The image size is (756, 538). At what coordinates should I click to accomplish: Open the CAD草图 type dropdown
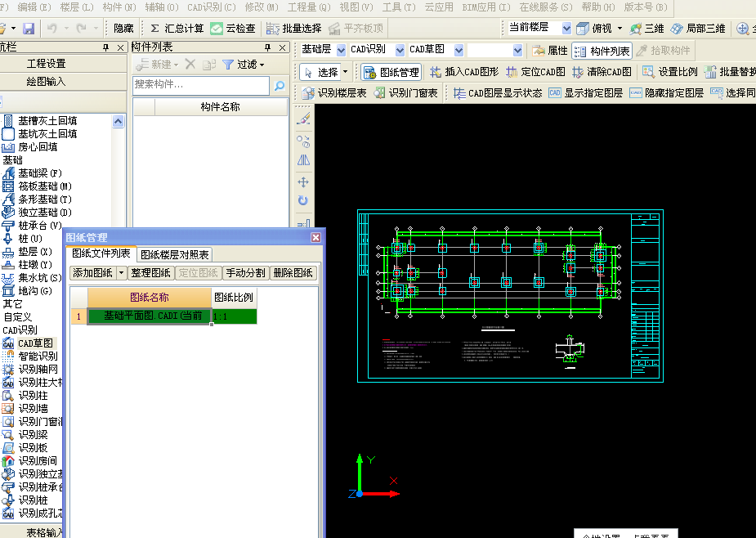pos(459,50)
